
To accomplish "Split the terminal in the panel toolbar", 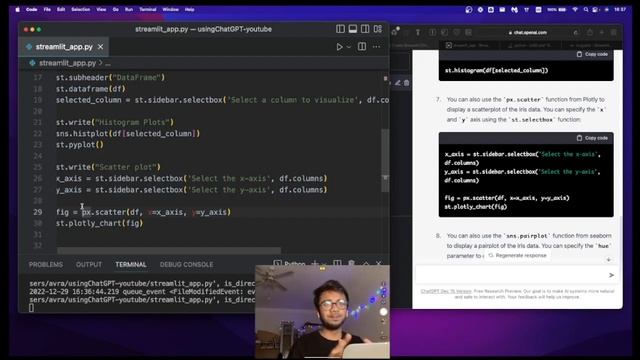I will (x=337, y=263).
